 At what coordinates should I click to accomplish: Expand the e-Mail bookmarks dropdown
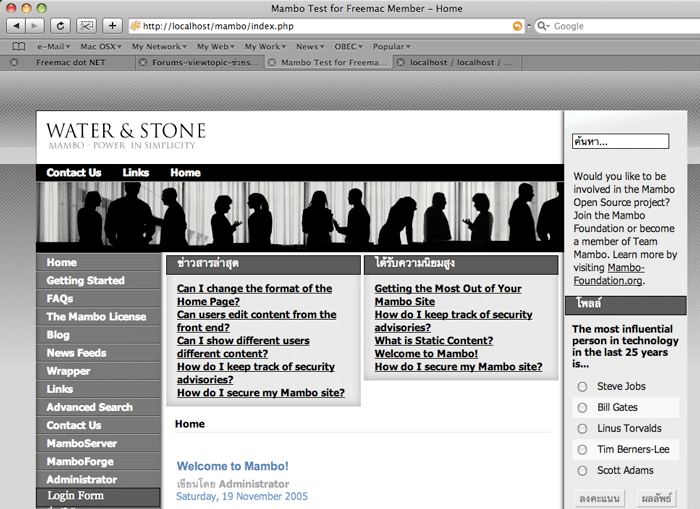(53, 46)
